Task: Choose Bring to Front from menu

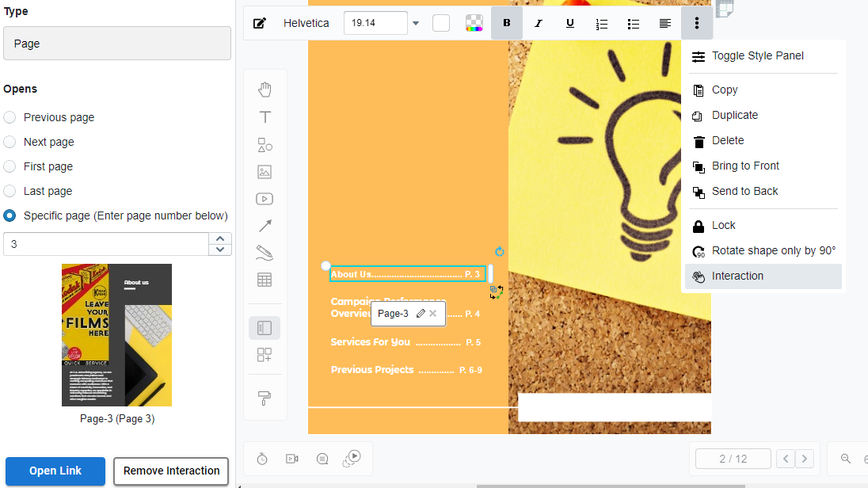Action: point(745,166)
